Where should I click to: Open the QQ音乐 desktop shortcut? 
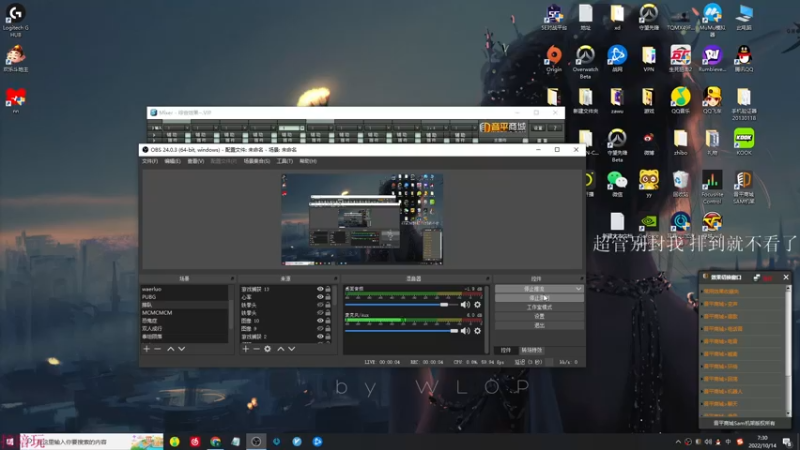[680, 100]
